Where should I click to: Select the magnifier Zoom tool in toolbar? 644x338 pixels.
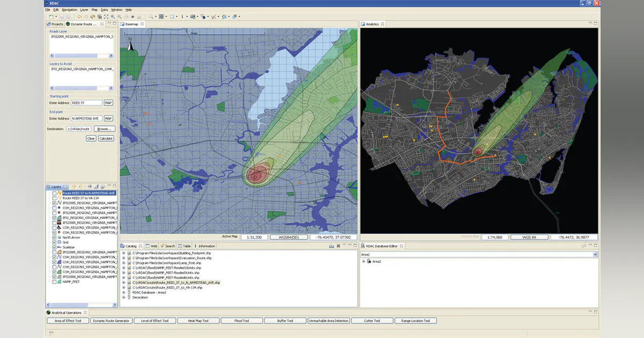click(151, 17)
